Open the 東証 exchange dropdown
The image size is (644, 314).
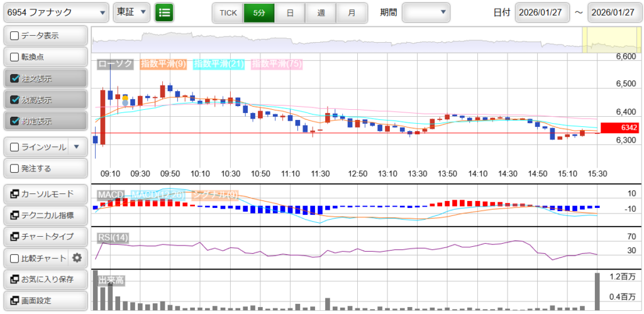tap(132, 12)
